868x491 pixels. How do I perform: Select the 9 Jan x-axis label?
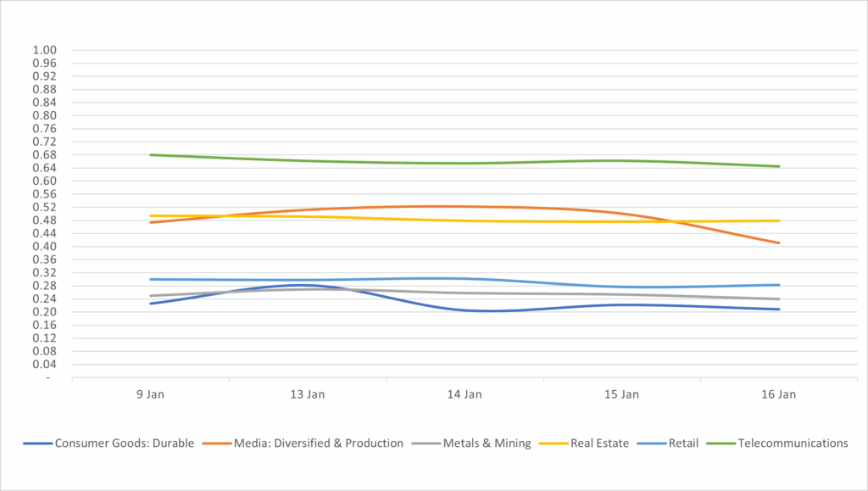[x=150, y=394]
